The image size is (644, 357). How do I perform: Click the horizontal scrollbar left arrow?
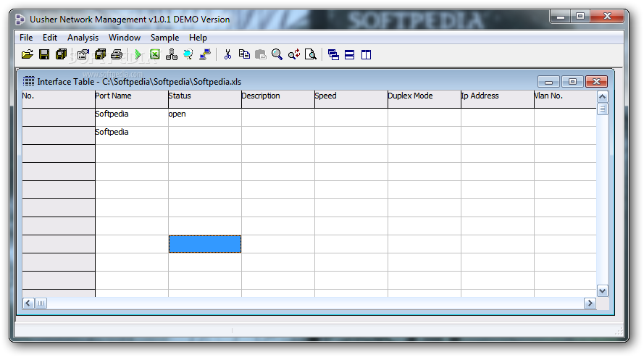(28, 303)
